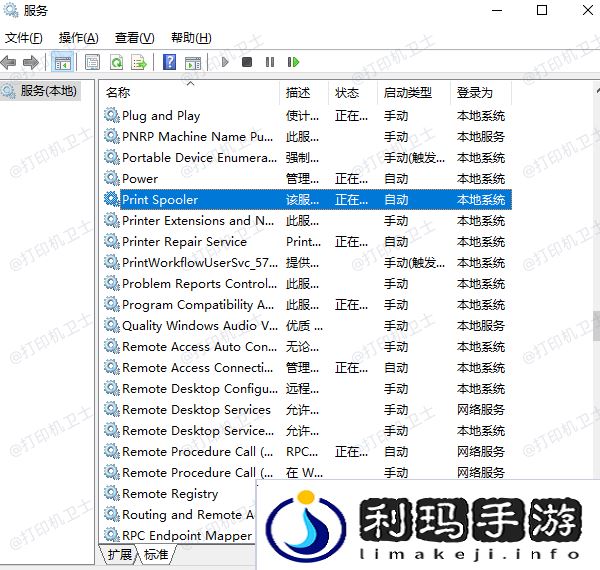The image size is (600, 570).
Task: Click the gear icon beside Printer Repair Service
Action: tap(112, 241)
